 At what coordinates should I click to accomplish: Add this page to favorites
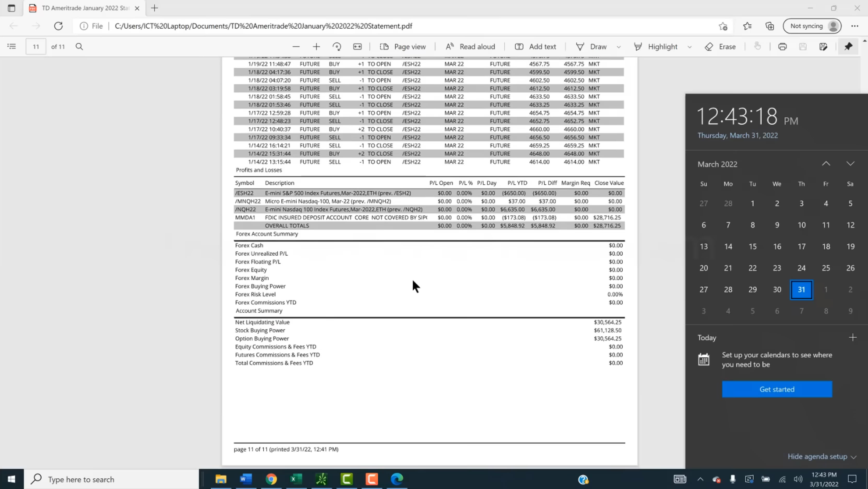coord(723,26)
